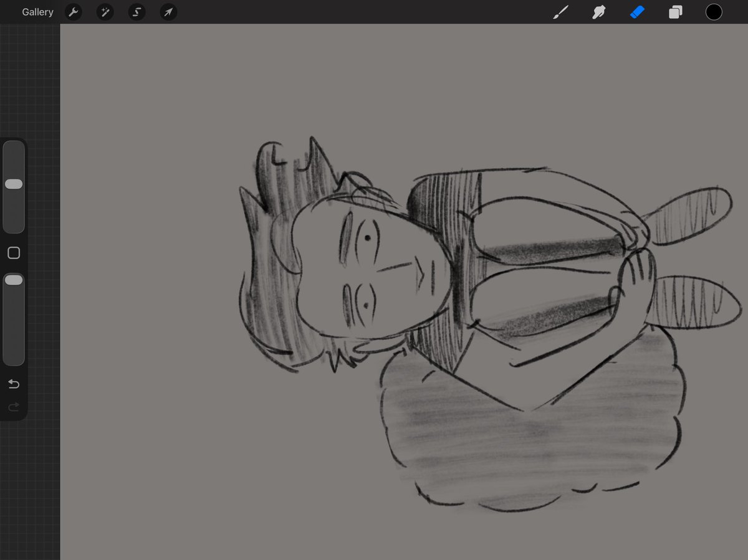Return to the Gallery
The image size is (748, 560).
click(x=37, y=12)
